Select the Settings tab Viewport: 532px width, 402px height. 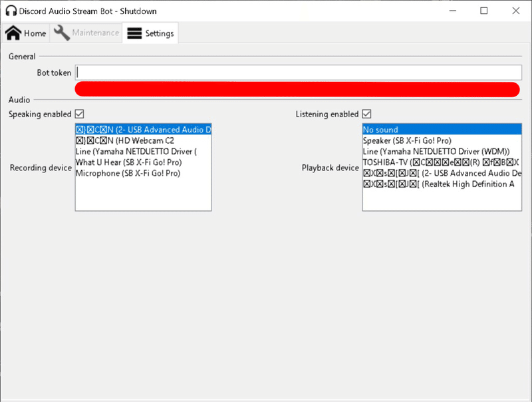pyautogui.click(x=150, y=33)
